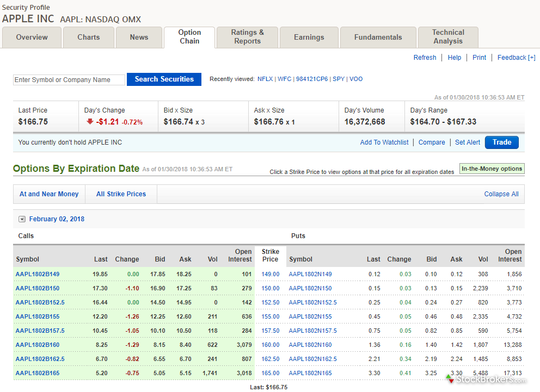Click Add To Watchlist
The image size is (540, 392).
coord(384,142)
